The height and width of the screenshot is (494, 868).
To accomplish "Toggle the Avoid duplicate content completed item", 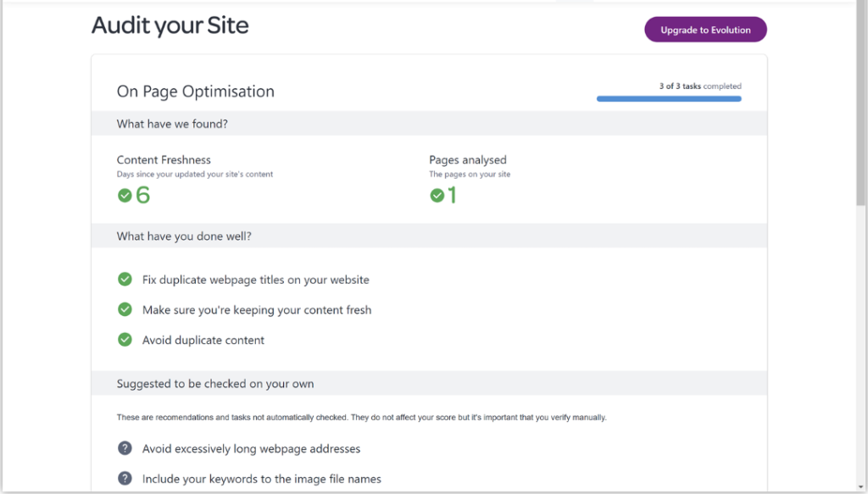I will tap(203, 340).
